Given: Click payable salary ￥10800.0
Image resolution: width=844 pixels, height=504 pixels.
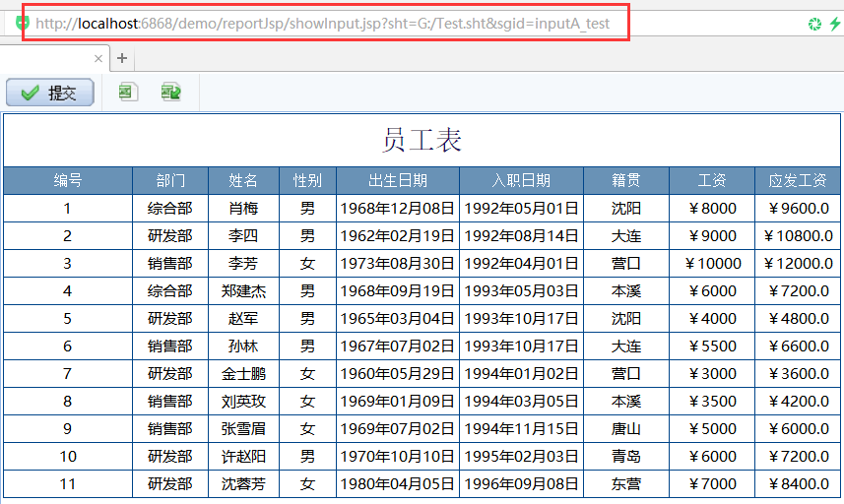Looking at the screenshot, I should 797,235.
